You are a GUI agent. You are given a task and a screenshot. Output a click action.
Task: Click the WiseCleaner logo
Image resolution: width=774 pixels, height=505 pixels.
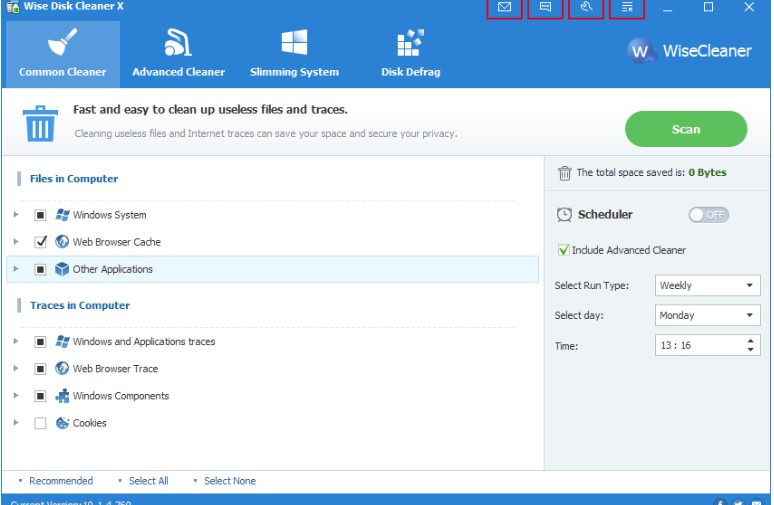[x=690, y=50]
